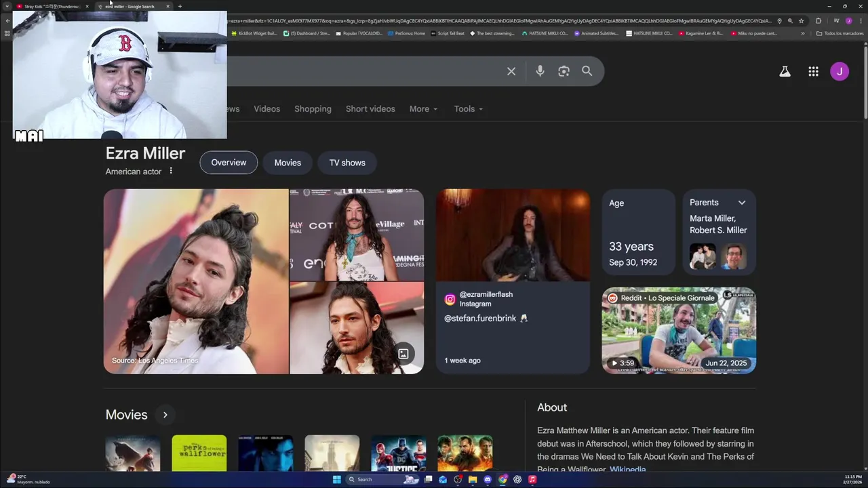Open the Tools dropdown

pyautogui.click(x=469, y=109)
